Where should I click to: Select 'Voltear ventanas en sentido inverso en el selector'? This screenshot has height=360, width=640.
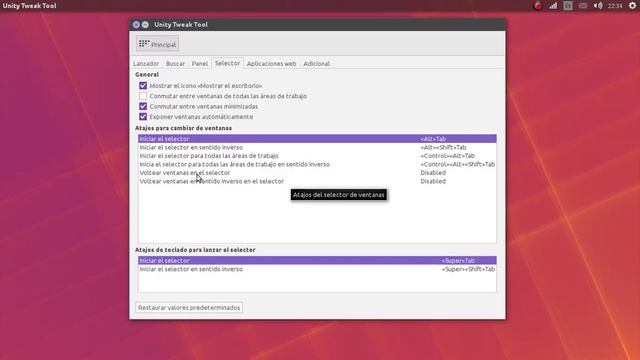point(317,181)
